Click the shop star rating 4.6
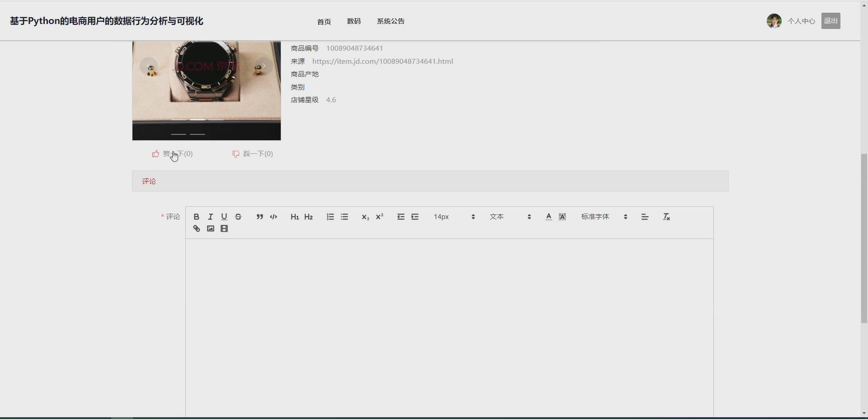 [331, 100]
